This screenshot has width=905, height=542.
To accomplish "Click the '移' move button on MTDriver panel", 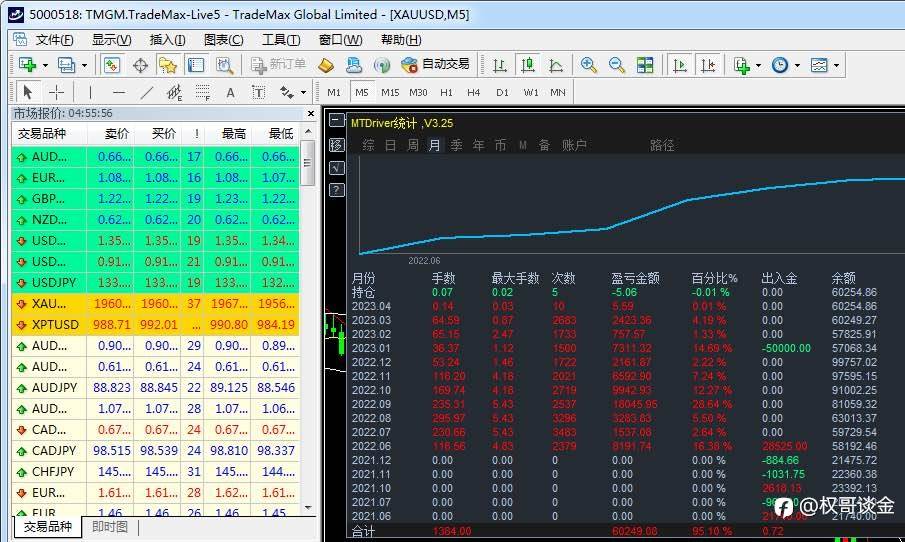I will [336, 144].
